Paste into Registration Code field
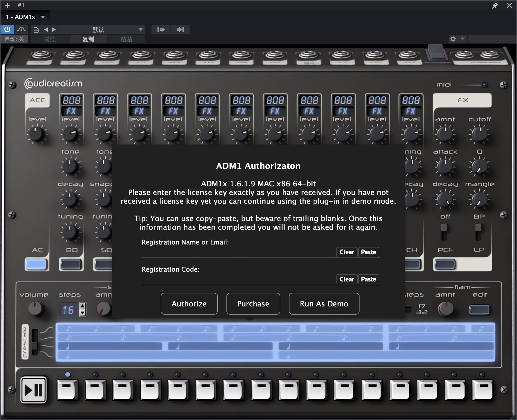 click(x=368, y=279)
